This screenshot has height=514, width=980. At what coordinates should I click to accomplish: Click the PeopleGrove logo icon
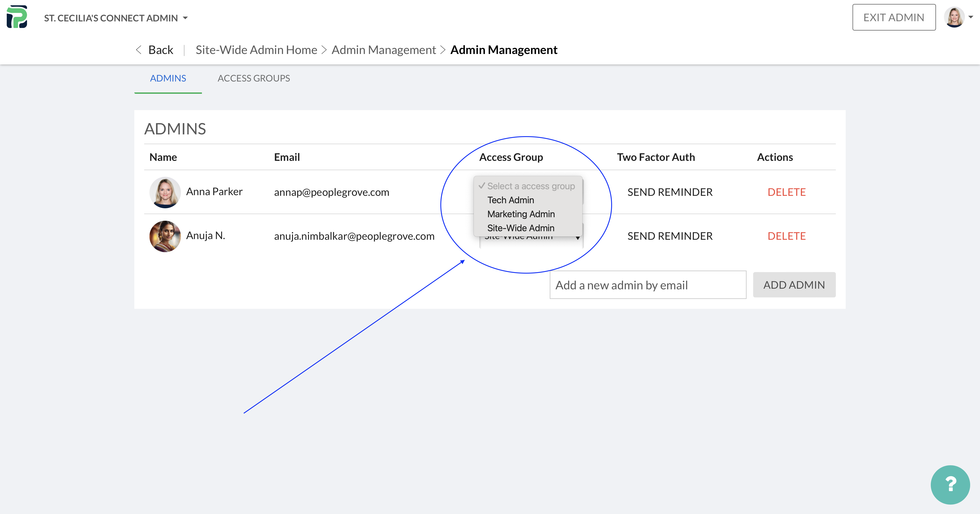(x=17, y=17)
